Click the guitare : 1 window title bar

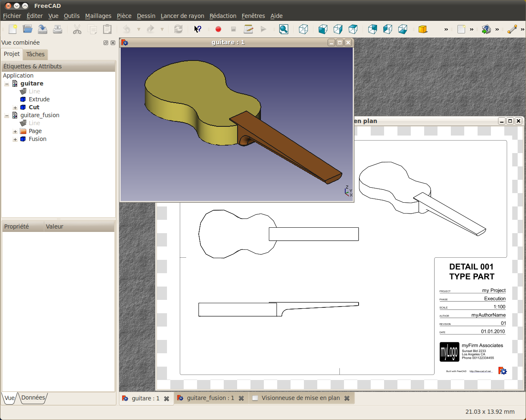228,42
